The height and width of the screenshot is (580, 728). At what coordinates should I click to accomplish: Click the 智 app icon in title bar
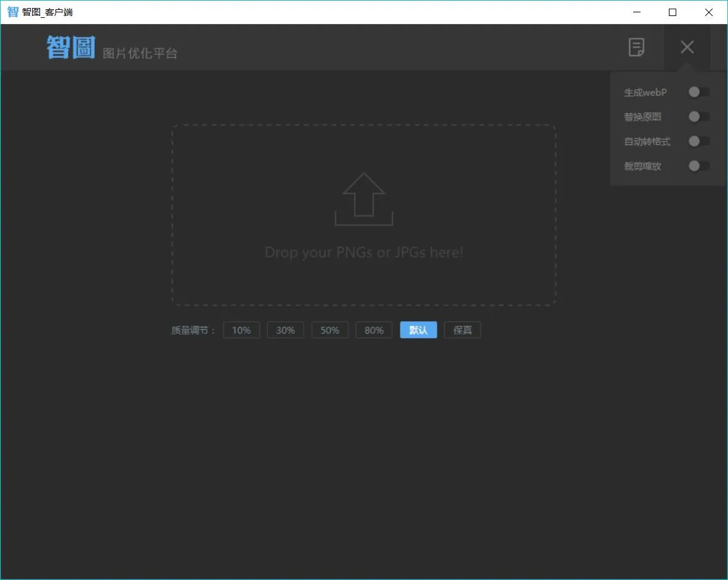(12, 12)
